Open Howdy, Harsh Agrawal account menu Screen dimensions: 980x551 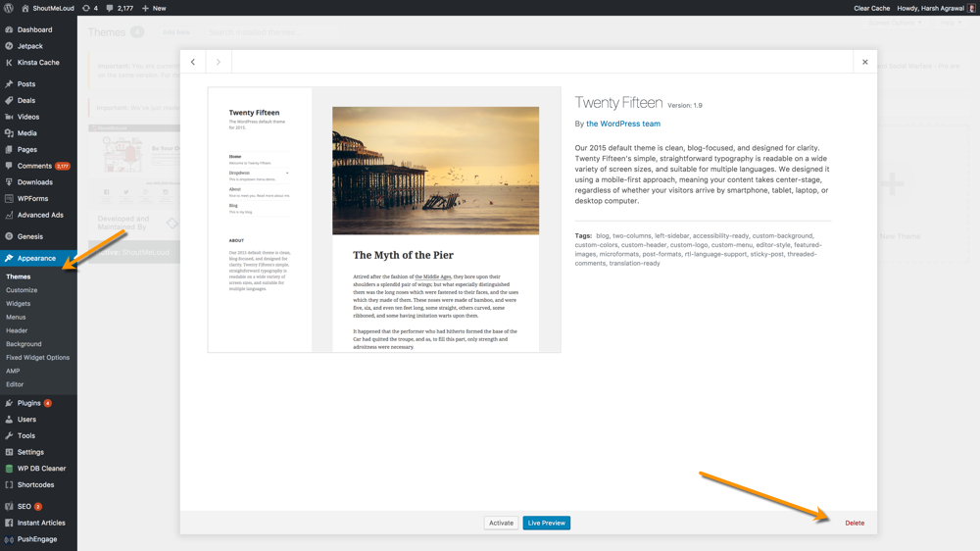point(931,8)
